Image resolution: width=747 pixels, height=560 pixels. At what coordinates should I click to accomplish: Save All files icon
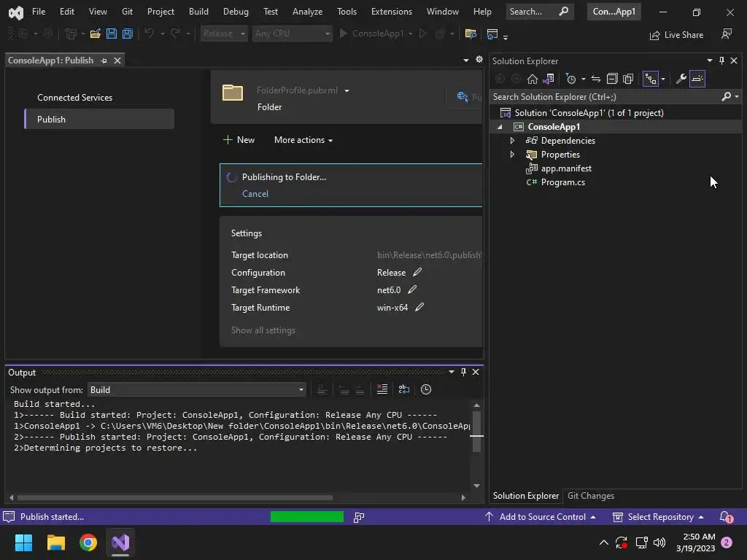[128, 34]
